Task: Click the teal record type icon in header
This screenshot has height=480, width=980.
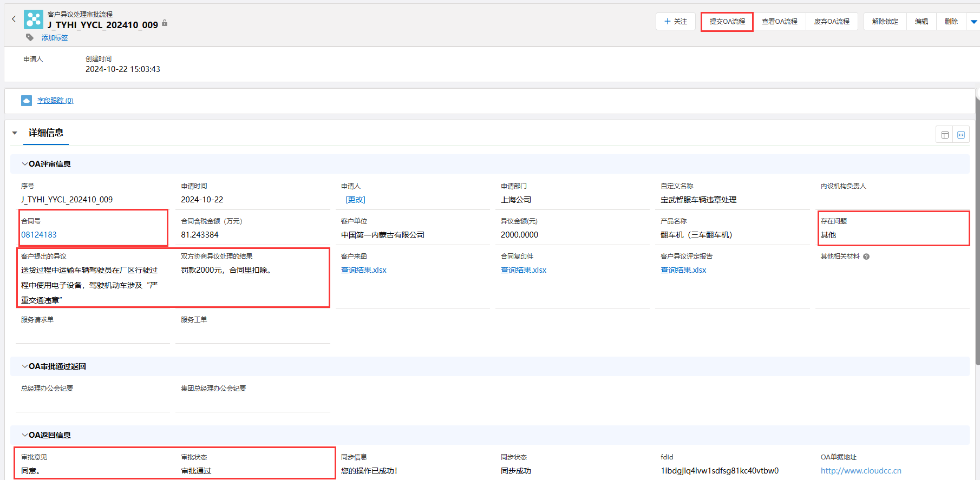Action: (x=34, y=19)
